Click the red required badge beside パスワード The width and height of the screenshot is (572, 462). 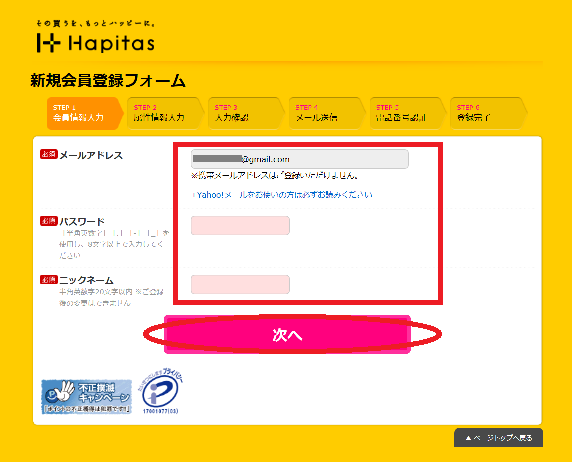[x=49, y=221]
